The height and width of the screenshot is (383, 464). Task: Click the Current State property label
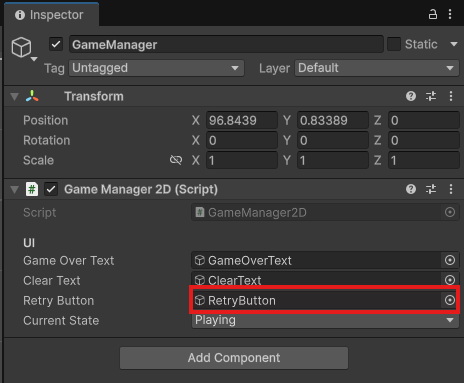pyautogui.click(x=61, y=321)
